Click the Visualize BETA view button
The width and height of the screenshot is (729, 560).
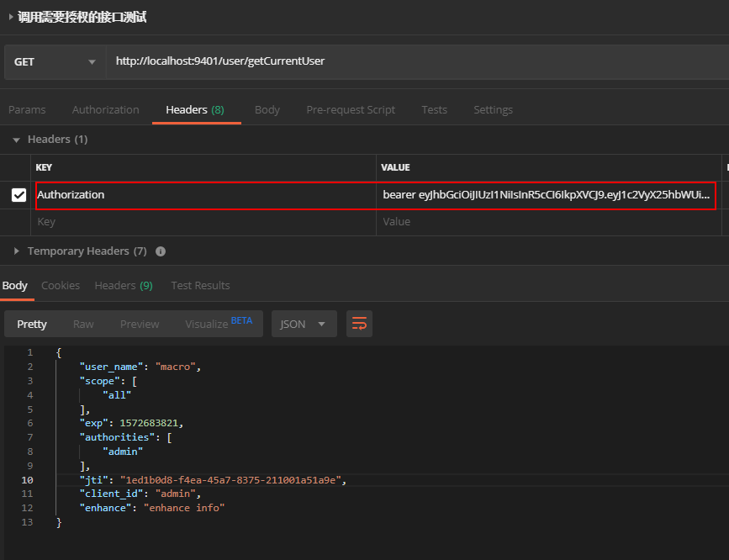pos(218,324)
